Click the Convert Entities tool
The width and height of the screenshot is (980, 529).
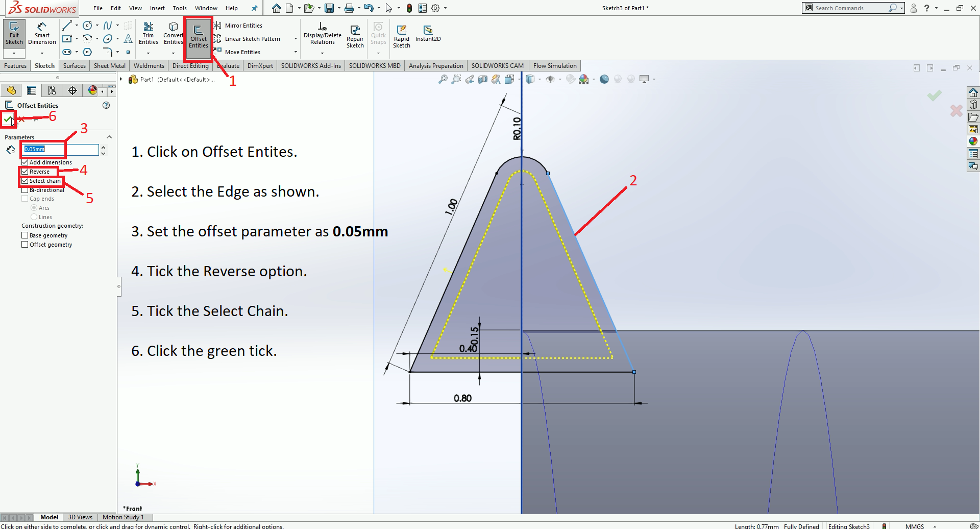click(x=173, y=33)
